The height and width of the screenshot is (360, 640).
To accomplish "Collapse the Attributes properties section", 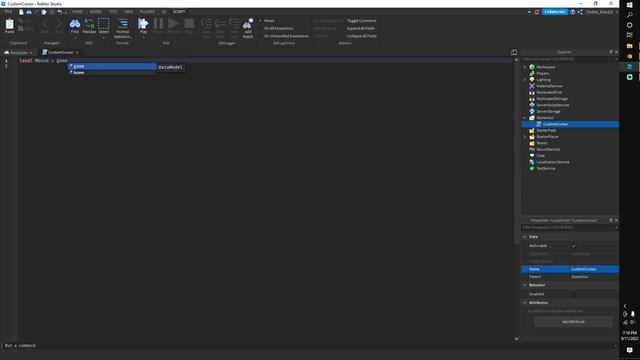I will coord(525,302).
